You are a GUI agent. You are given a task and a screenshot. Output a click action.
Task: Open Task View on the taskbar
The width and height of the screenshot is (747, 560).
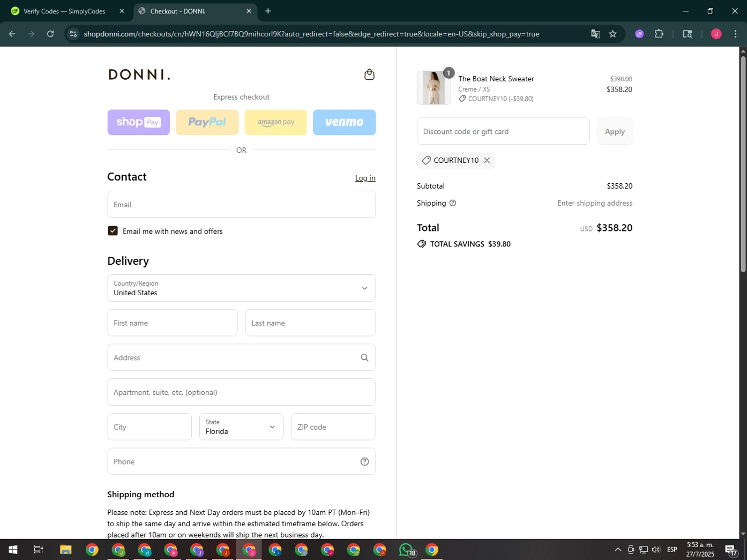click(x=38, y=550)
